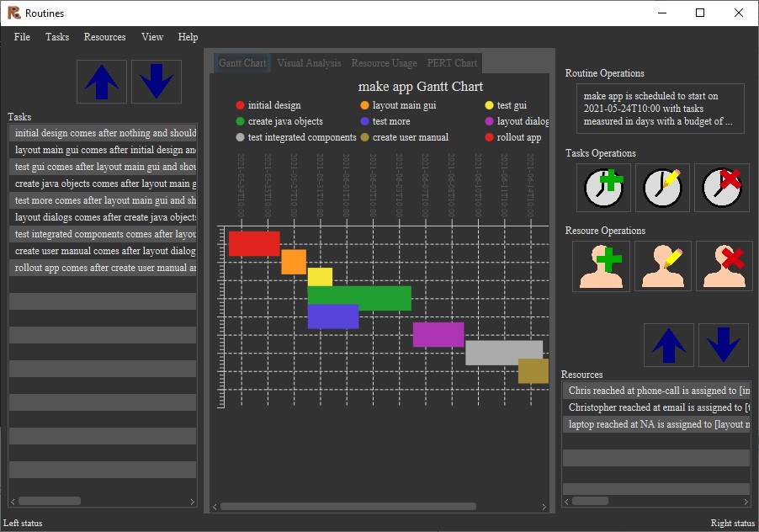Click the delete resource person icon with red X
Image resolution: width=759 pixels, height=532 pixels.
tap(724, 266)
